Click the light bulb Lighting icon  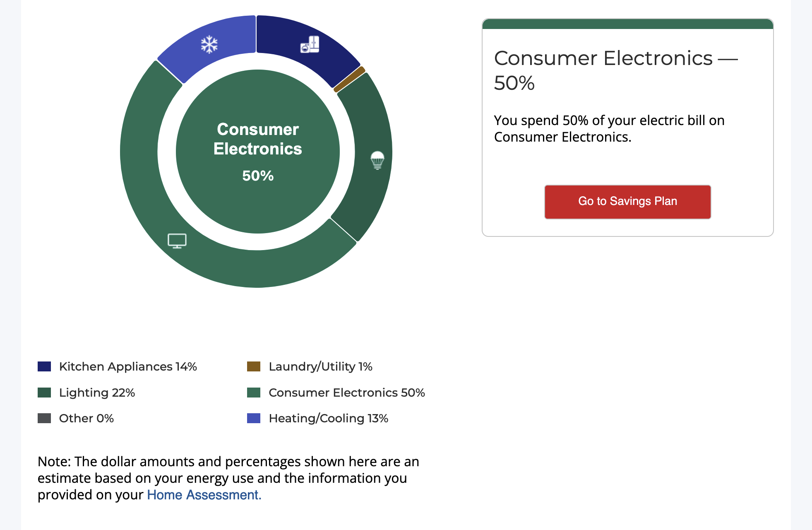pos(377,160)
